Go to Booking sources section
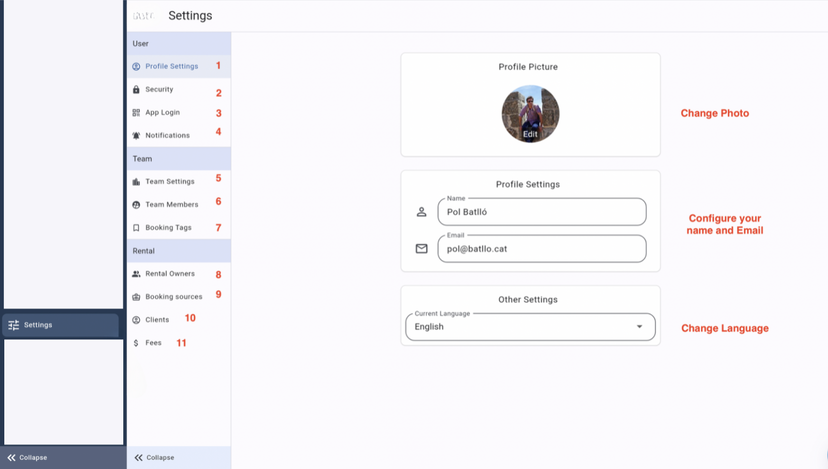This screenshot has height=469, width=828. (x=173, y=297)
